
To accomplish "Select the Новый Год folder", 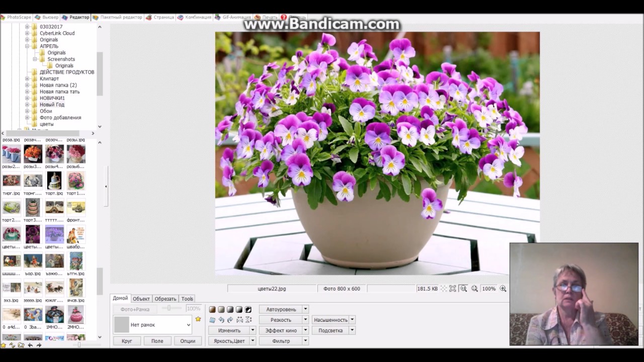I will coord(52,105).
